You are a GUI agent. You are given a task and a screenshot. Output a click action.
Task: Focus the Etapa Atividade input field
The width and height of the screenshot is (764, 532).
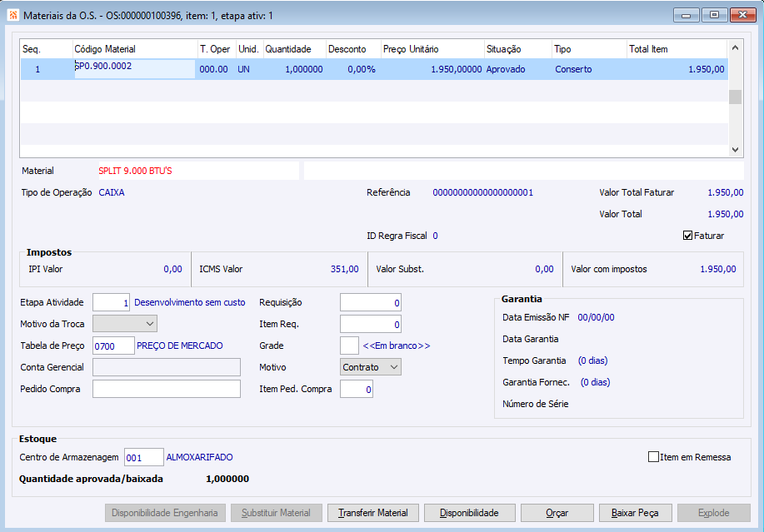(x=112, y=302)
